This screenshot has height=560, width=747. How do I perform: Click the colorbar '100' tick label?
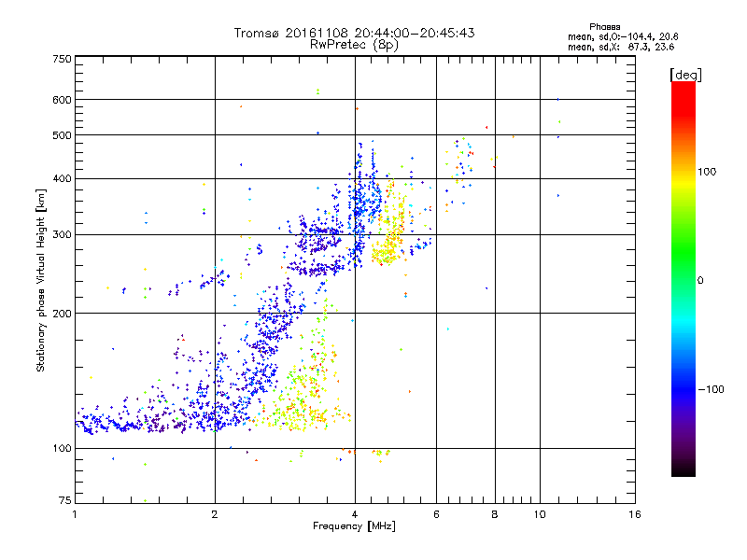707,172
